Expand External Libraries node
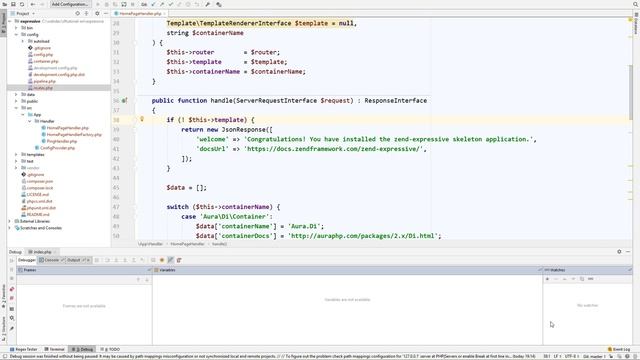 click(9, 221)
